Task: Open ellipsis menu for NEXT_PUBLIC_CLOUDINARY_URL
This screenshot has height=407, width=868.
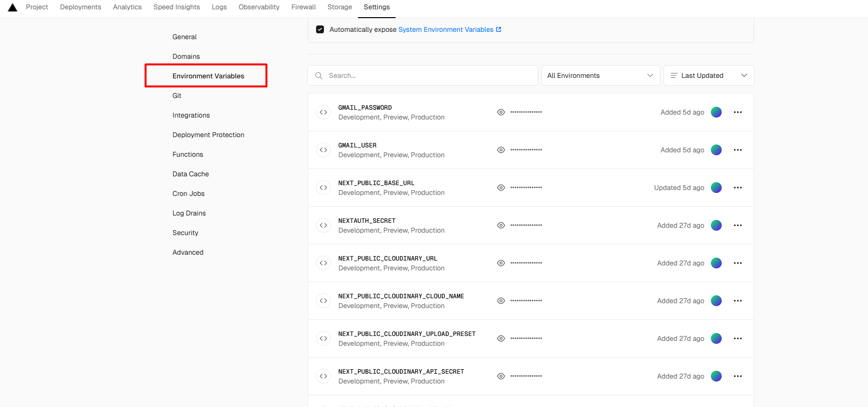Action: (737, 263)
